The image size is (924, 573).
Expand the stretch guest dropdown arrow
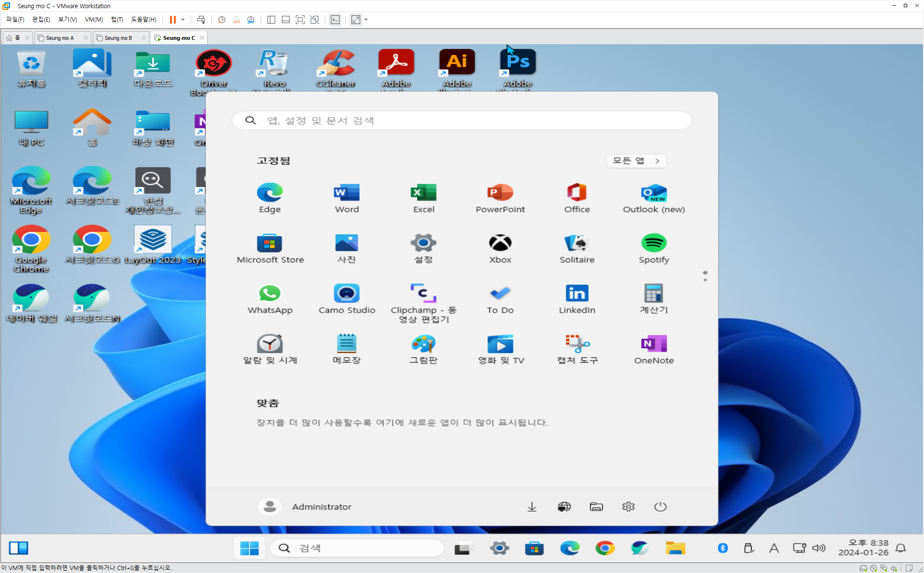click(366, 20)
